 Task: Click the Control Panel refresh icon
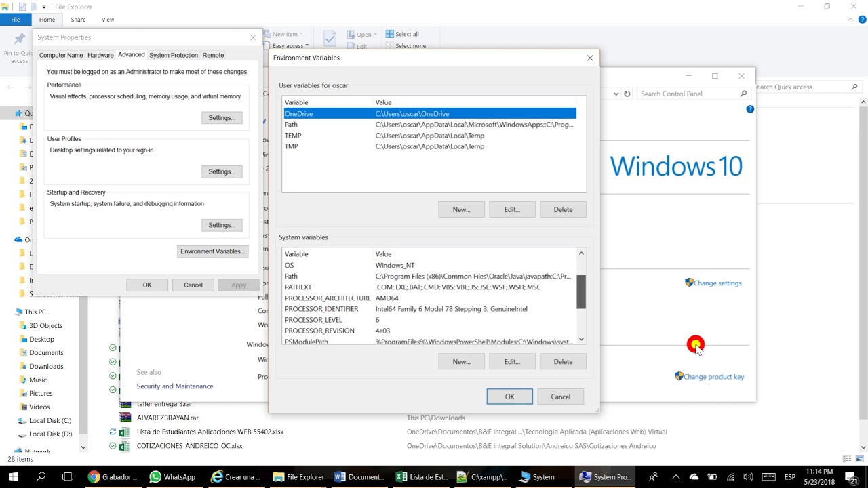click(x=627, y=94)
